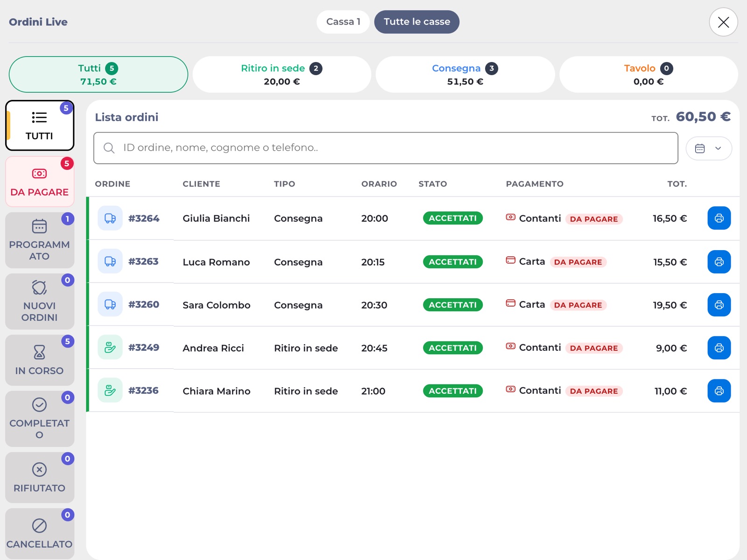Click customer name Chiara Marino
The height and width of the screenshot is (560, 747).
pyautogui.click(x=217, y=391)
